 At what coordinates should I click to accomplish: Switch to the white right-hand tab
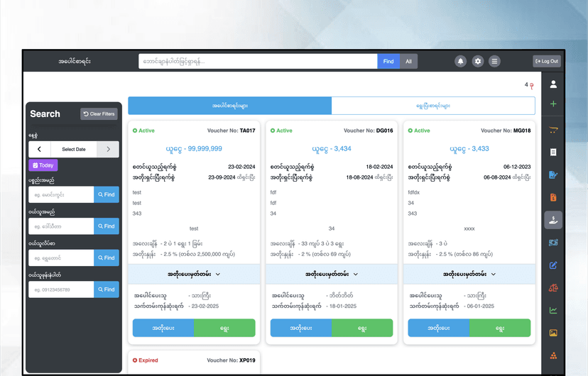tap(433, 106)
